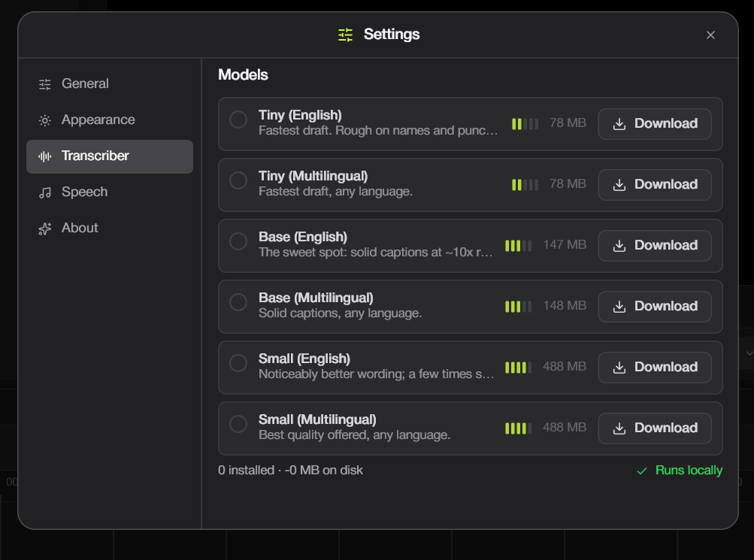The height and width of the screenshot is (560, 754).
Task: Select the Small (Multilingual) model radio button
Action: (238, 424)
